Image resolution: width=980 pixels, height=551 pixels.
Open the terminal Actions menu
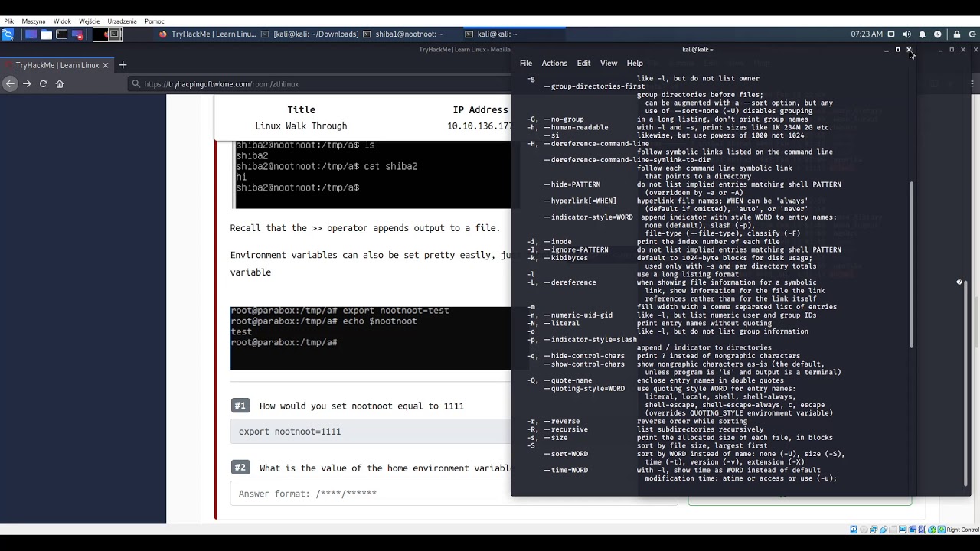[554, 63]
